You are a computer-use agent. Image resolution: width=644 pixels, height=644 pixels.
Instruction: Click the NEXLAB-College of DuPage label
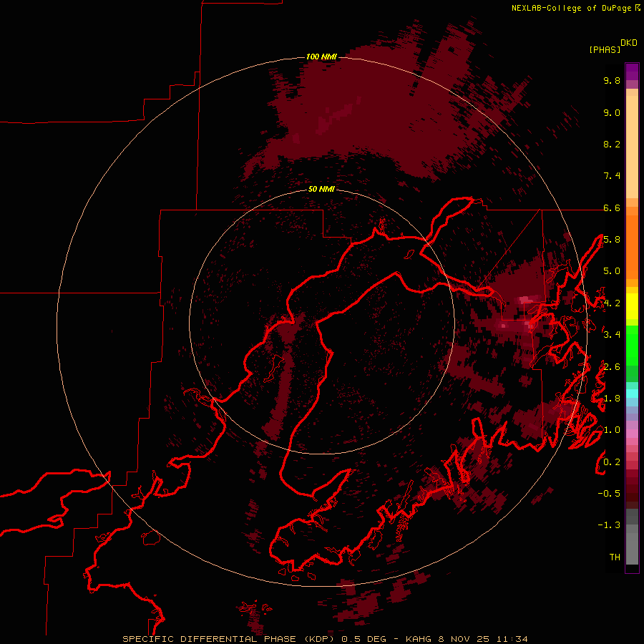571,8
